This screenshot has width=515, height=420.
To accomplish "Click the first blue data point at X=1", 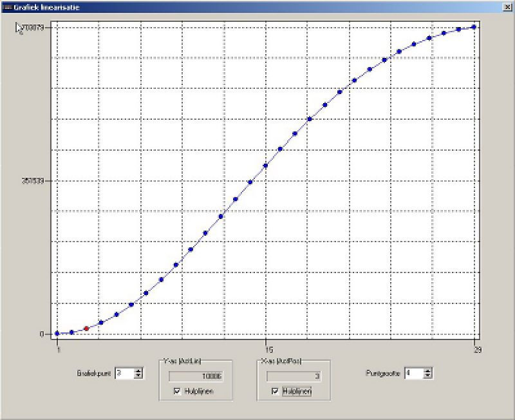I will tap(57, 334).
